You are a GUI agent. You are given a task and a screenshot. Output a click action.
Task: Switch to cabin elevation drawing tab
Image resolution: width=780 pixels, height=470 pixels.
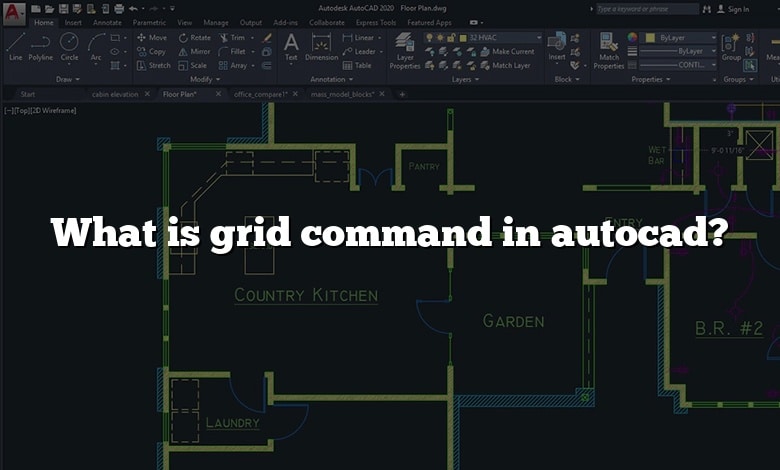tap(115, 94)
